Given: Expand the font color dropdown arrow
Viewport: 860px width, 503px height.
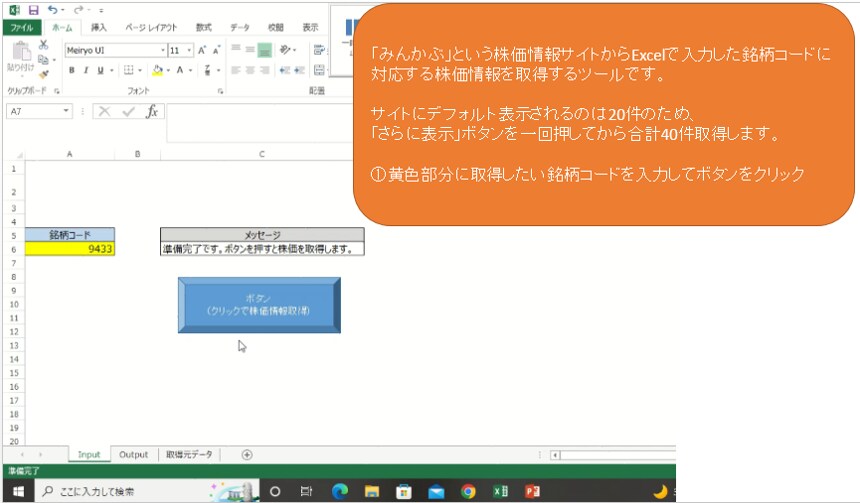Looking at the screenshot, I should pyautogui.click(x=190, y=70).
